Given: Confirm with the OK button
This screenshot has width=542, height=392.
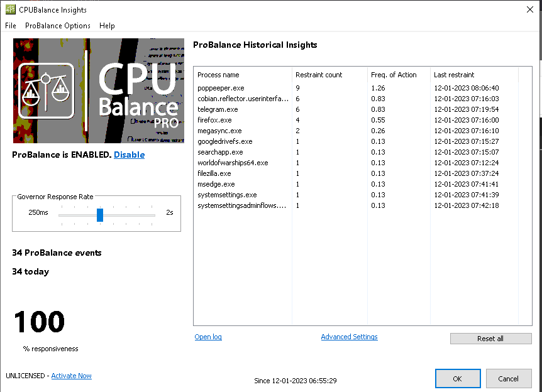Looking at the screenshot, I should (458, 379).
